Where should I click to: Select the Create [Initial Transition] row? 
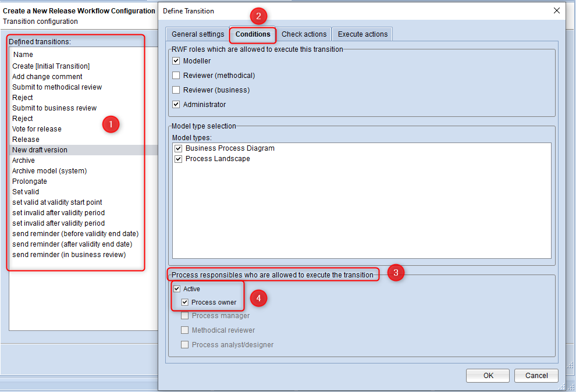click(84, 66)
